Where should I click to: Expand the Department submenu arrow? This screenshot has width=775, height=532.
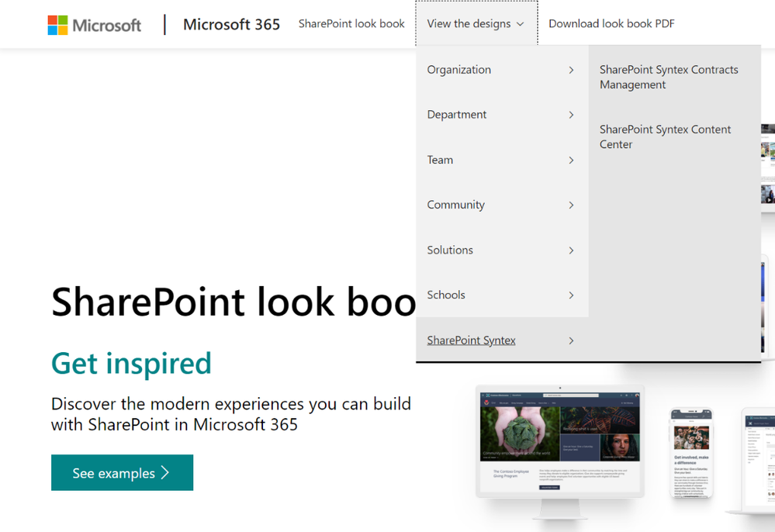click(x=571, y=115)
